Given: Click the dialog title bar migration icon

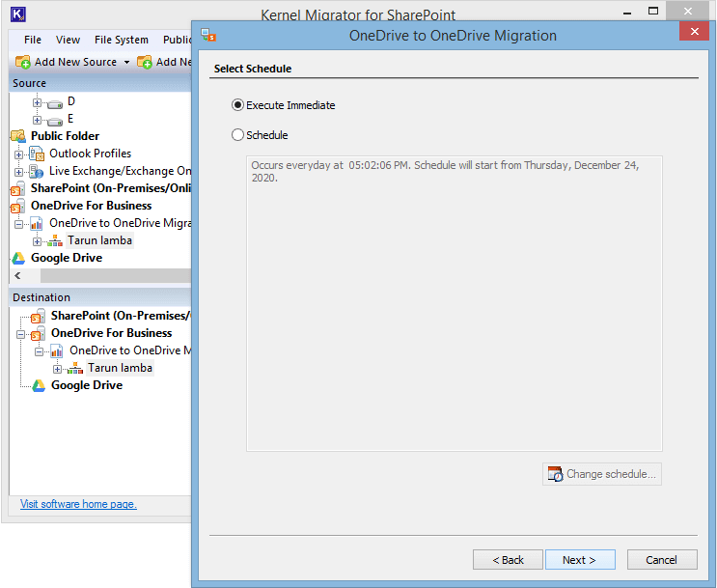Looking at the screenshot, I should click(x=208, y=35).
